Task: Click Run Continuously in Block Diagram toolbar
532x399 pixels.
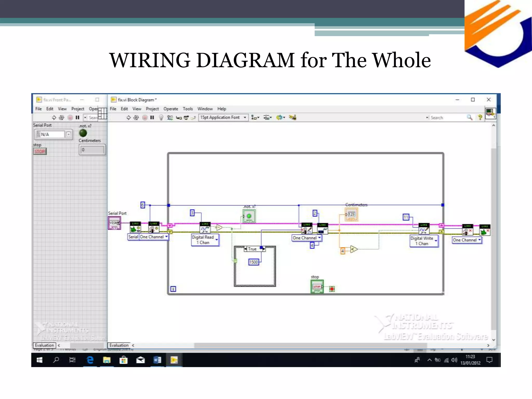Action: click(136, 118)
